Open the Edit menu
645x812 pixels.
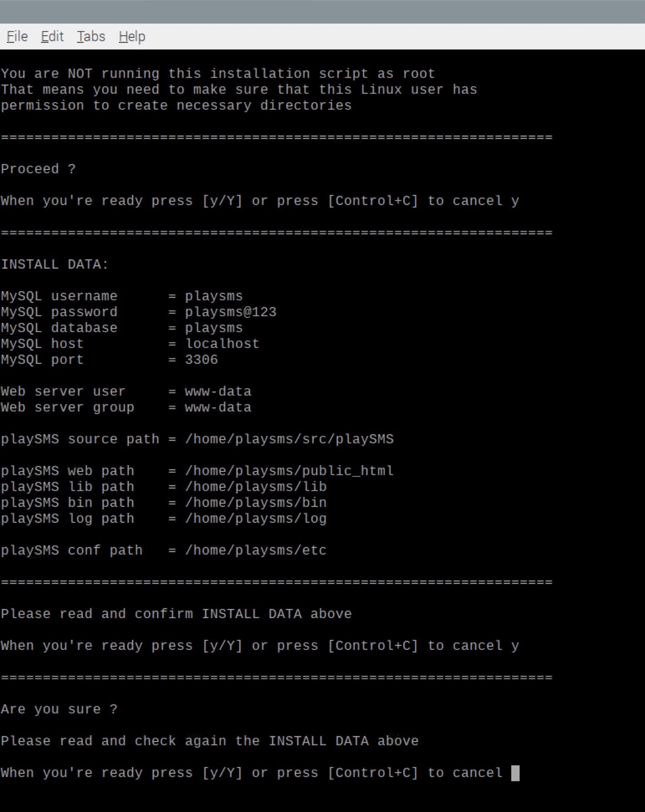point(52,36)
